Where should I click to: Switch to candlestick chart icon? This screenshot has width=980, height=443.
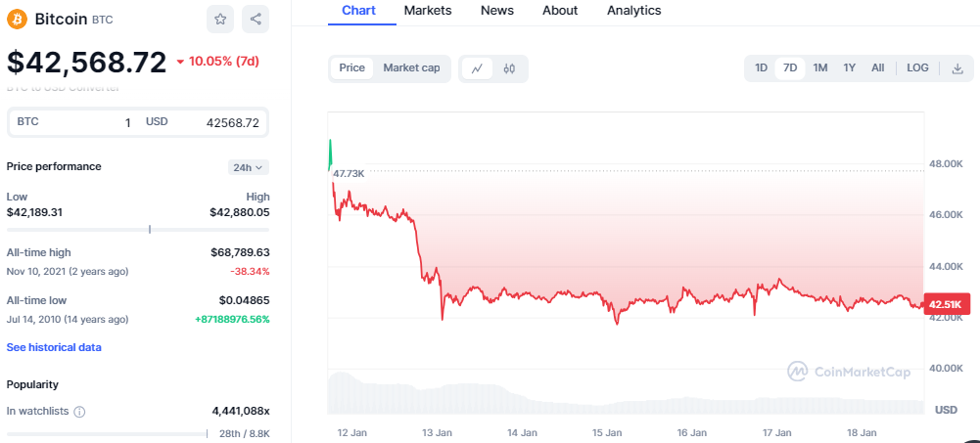point(509,68)
